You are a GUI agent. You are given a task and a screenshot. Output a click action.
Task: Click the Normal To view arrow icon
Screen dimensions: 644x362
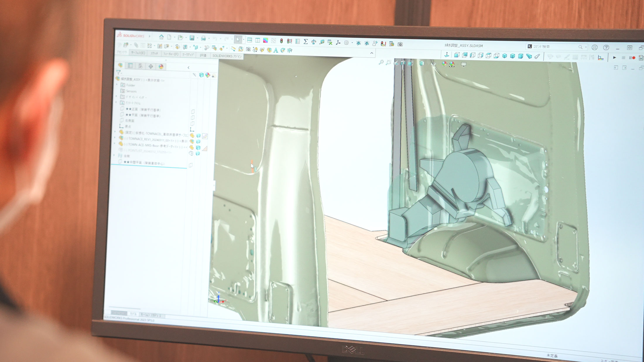pyautogui.click(x=446, y=55)
